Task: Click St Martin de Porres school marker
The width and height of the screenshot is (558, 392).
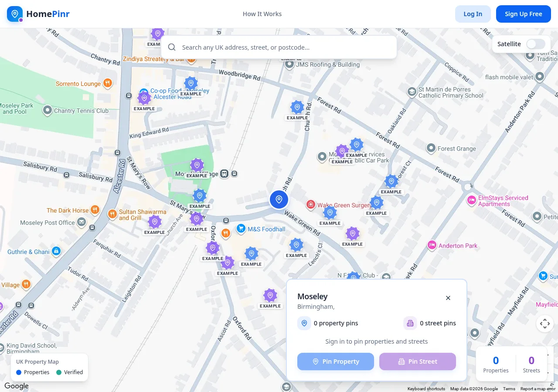Action: pos(412,92)
